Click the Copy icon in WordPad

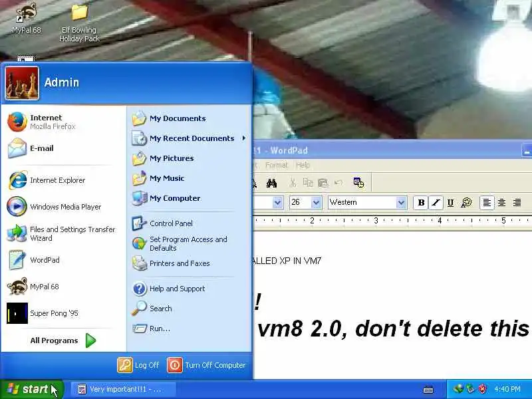(x=308, y=184)
